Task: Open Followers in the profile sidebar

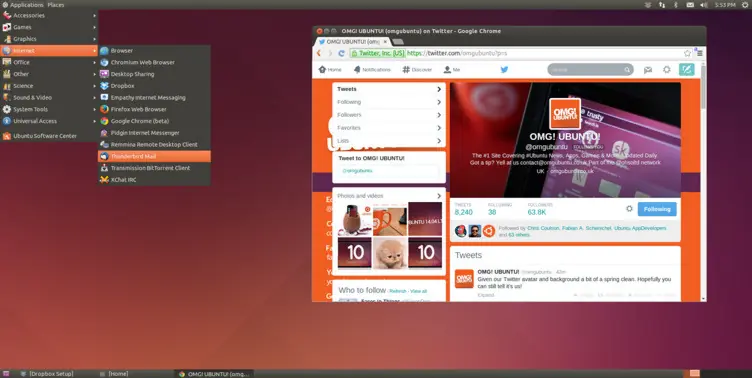Action: (389, 115)
